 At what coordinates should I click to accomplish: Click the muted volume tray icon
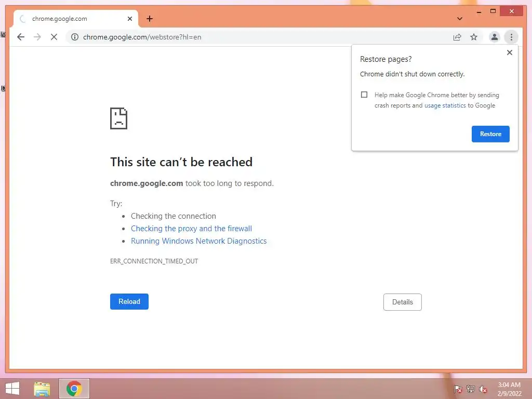coord(483,389)
